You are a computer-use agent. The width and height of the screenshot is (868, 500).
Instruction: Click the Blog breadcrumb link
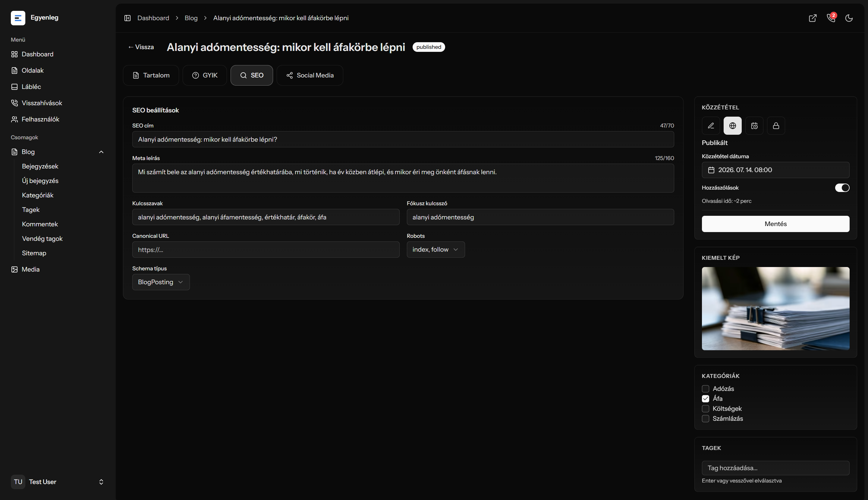click(x=191, y=18)
